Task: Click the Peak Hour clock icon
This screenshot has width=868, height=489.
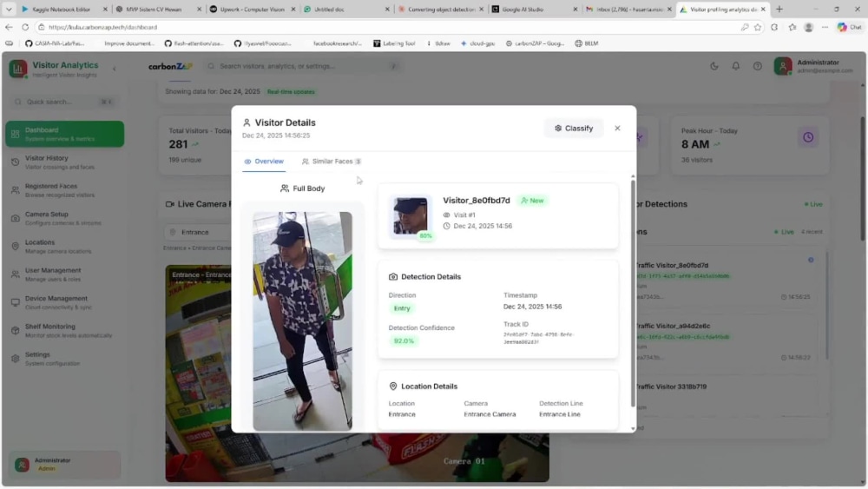Action: click(x=808, y=137)
